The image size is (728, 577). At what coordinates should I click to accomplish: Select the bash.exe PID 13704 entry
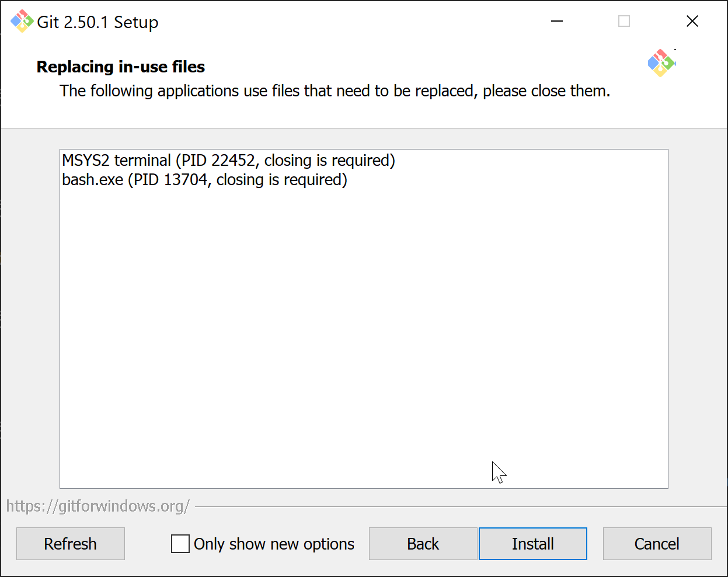point(204,180)
